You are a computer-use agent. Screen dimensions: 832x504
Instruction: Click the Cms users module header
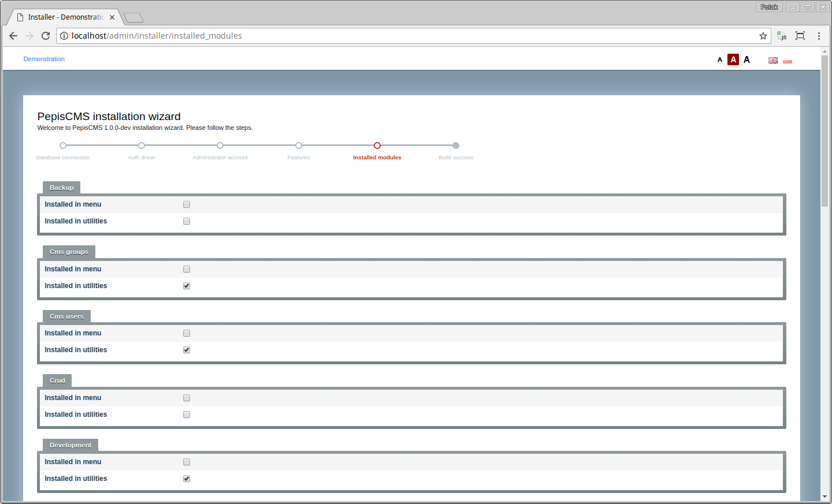pyautogui.click(x=67, y=316)
